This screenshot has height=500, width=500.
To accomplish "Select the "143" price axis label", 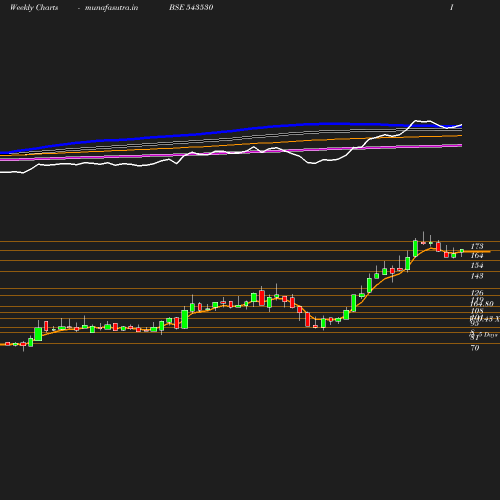I will click(x=477, y=276).
